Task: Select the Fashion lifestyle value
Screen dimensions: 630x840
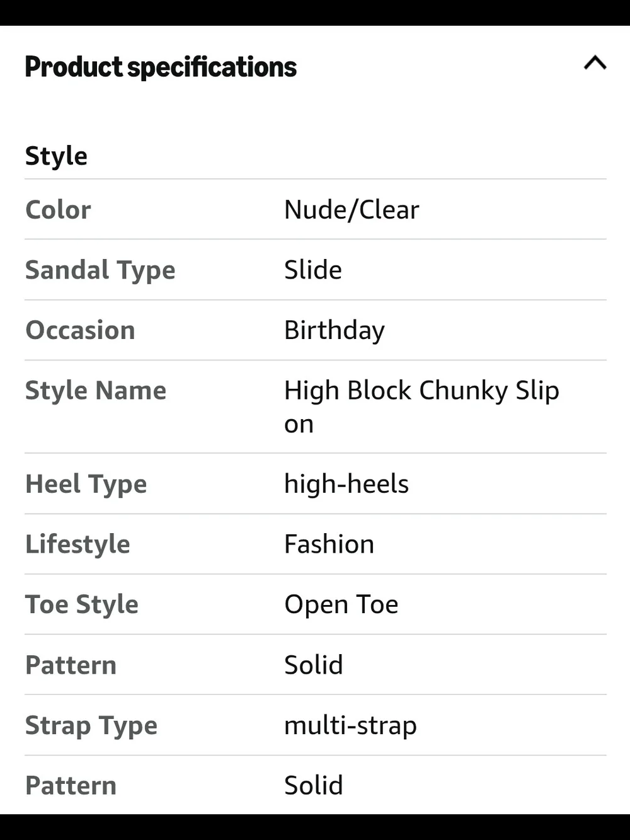Action: (329, 544)
